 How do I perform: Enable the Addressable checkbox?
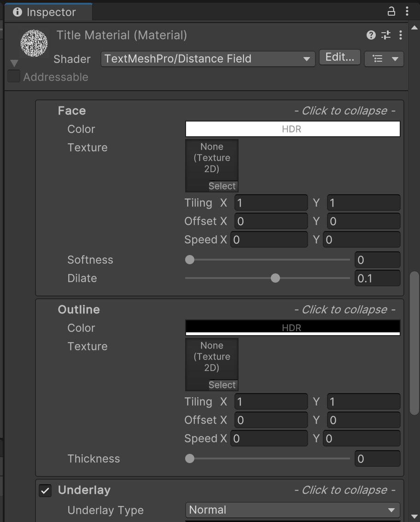click(x=14, y=77)
